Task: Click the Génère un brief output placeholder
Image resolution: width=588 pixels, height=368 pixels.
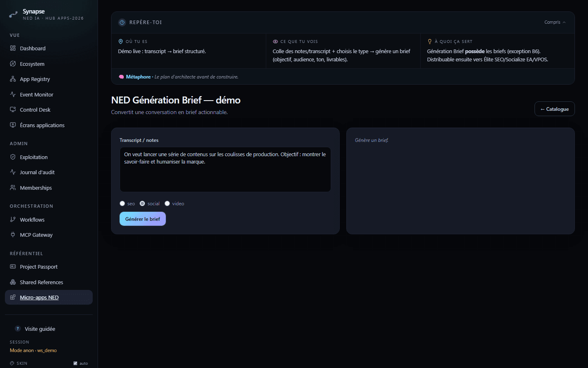Action: [371, 140]
